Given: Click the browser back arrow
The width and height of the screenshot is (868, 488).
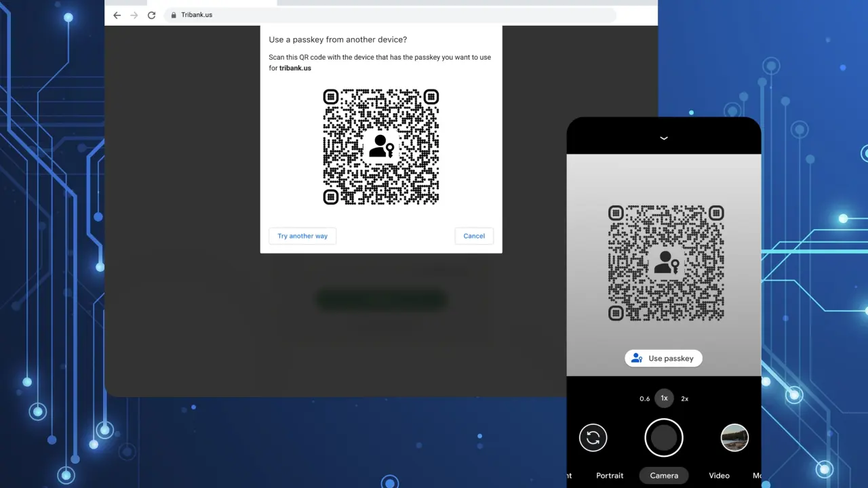Looking at the screenshot, I should (x=117, y=15).
